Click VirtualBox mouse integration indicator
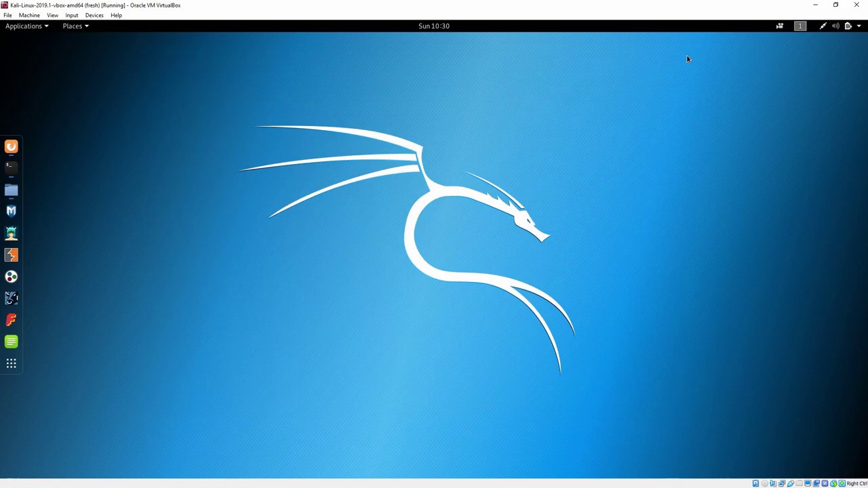This screenshot has height=488, width=868. point(833,483)
